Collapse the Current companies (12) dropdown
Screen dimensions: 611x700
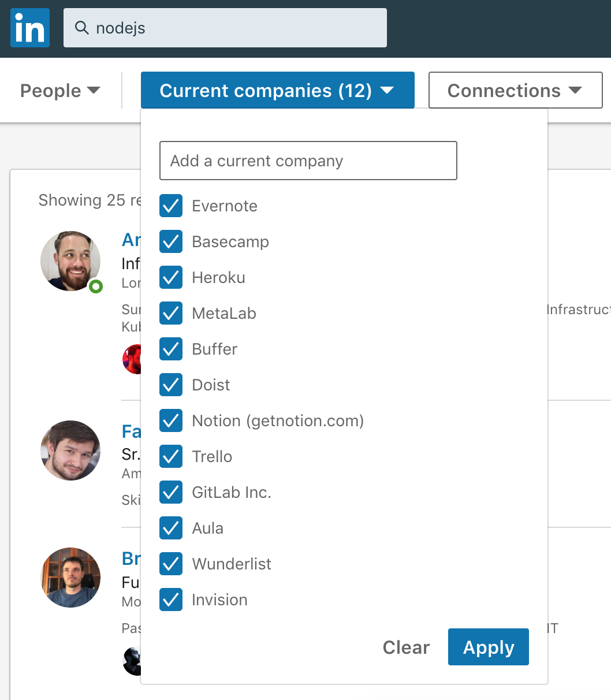[278, 90]
